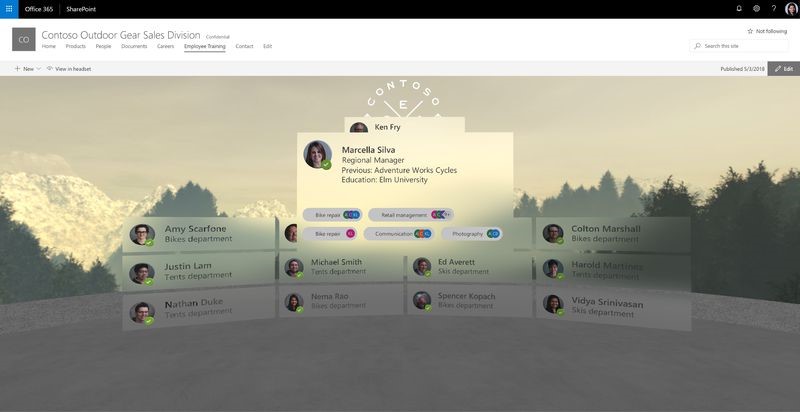Image resolution: width=800 pixels, height=412 pixels.
Task: Open the SharePoint link in top bar
Action: [x=81, y=9]
